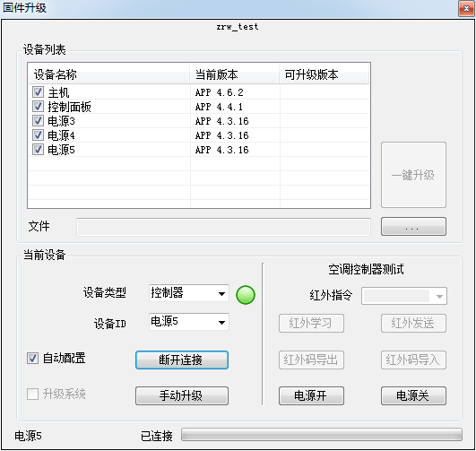Click the 红外码导出 button
Viewport: 476px width, 451px height.
click(x=311, y=360)
